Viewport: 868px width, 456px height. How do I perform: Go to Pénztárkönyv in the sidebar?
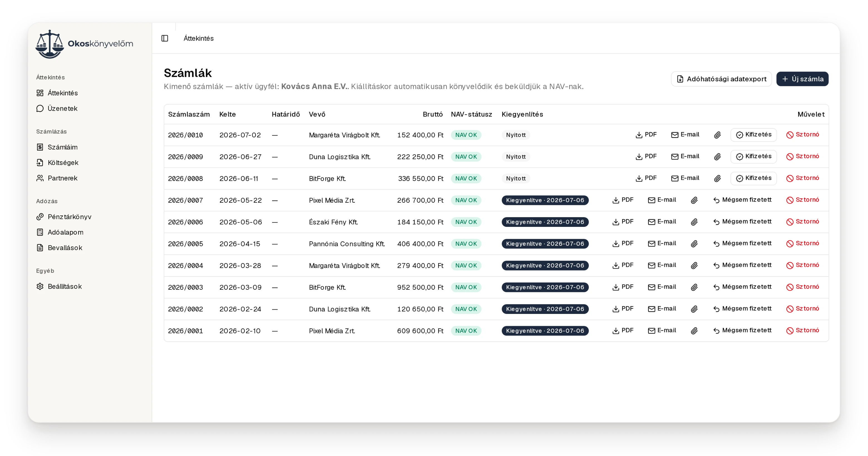64,217
